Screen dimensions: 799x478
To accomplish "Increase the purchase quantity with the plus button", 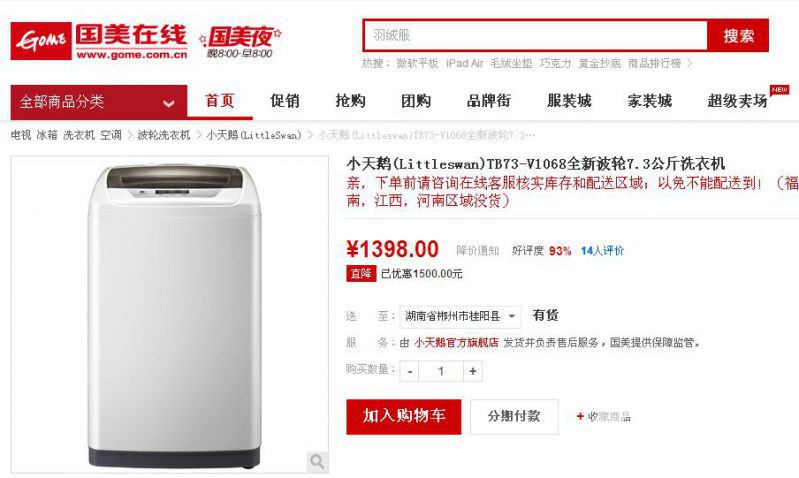I will pyautogui.click(x=472, y=371).
